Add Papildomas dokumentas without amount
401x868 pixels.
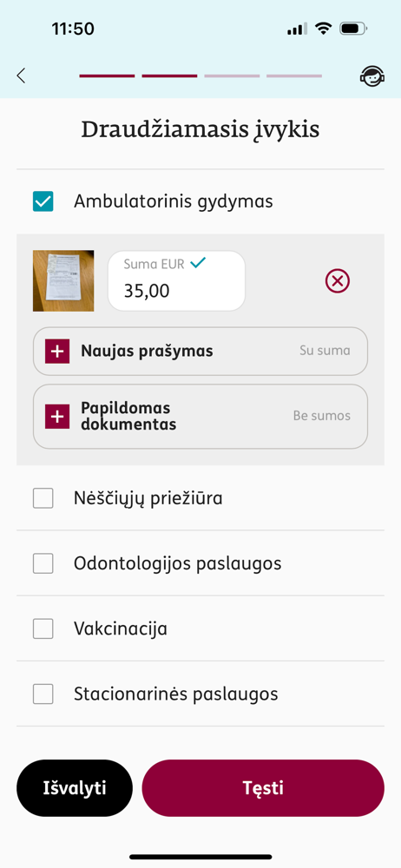click(200, 417)
